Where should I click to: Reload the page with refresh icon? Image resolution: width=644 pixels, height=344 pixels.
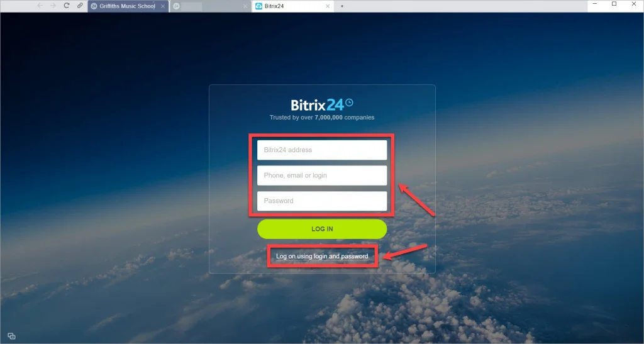click(x=67, y=6)
